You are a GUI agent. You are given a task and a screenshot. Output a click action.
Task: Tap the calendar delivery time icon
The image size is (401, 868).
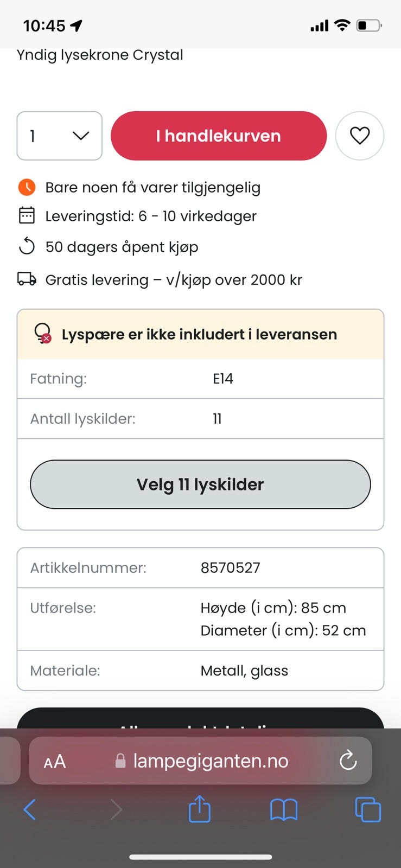pyautogui.click(x=27, y=215)
